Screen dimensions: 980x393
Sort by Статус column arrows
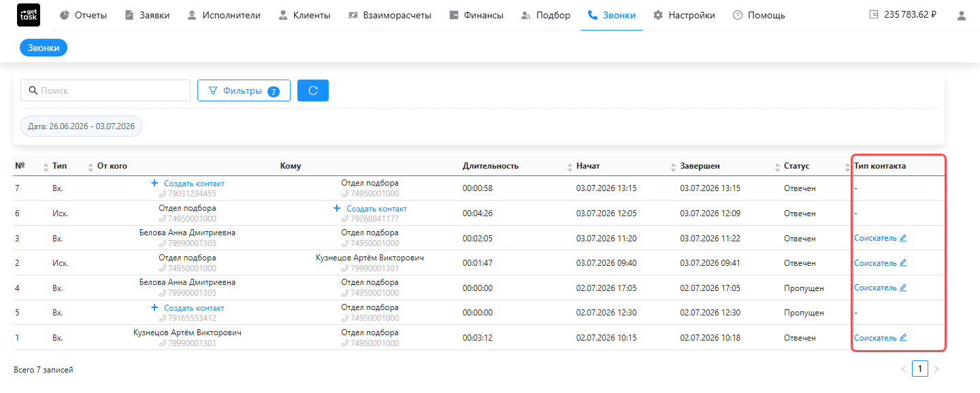[x=847, y=167]
